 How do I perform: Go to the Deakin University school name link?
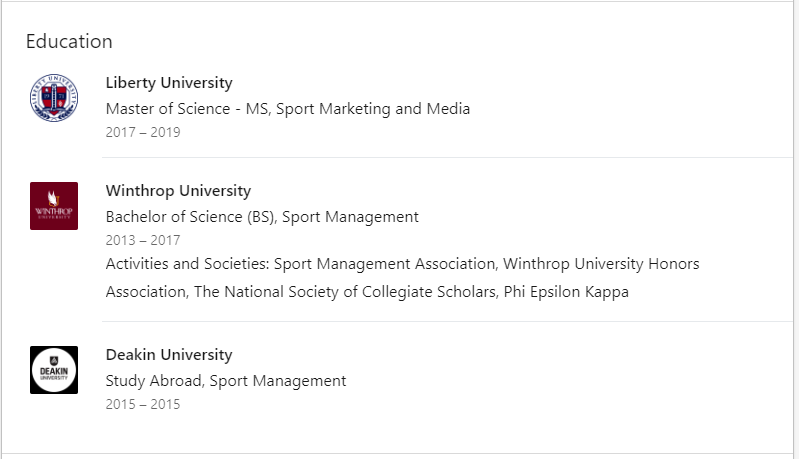(169, 355)
